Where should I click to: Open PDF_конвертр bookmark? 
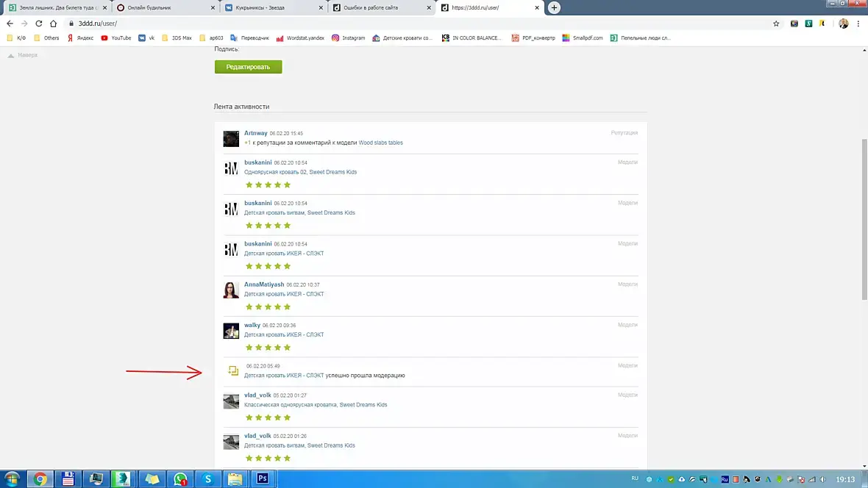tap(533, 38)
